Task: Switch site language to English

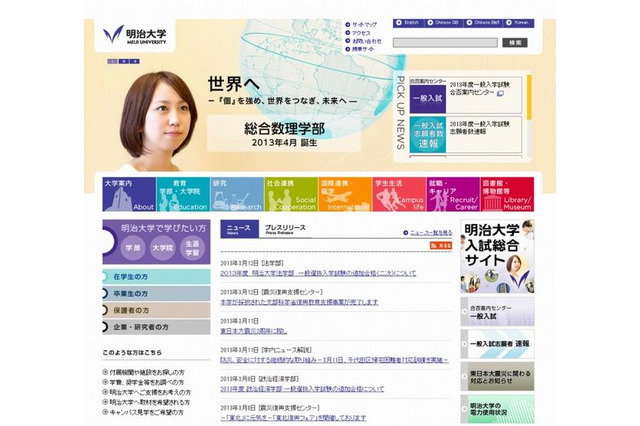Action: pos(409,23)
